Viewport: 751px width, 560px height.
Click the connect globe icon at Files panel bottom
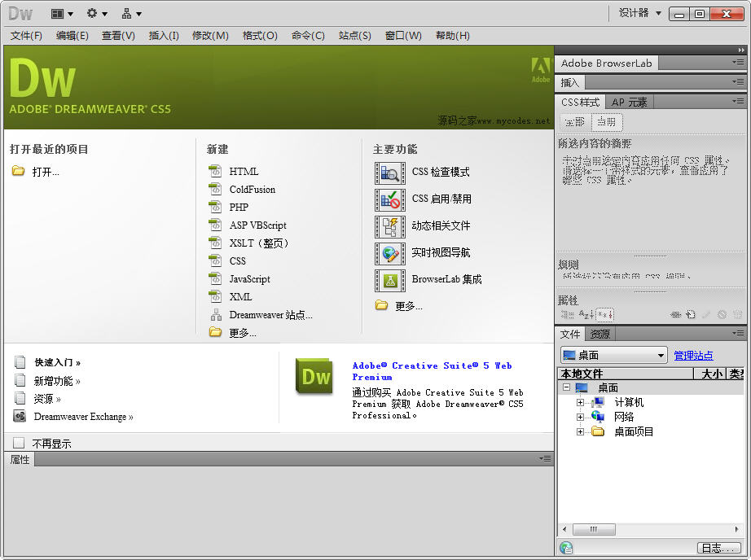566,547
